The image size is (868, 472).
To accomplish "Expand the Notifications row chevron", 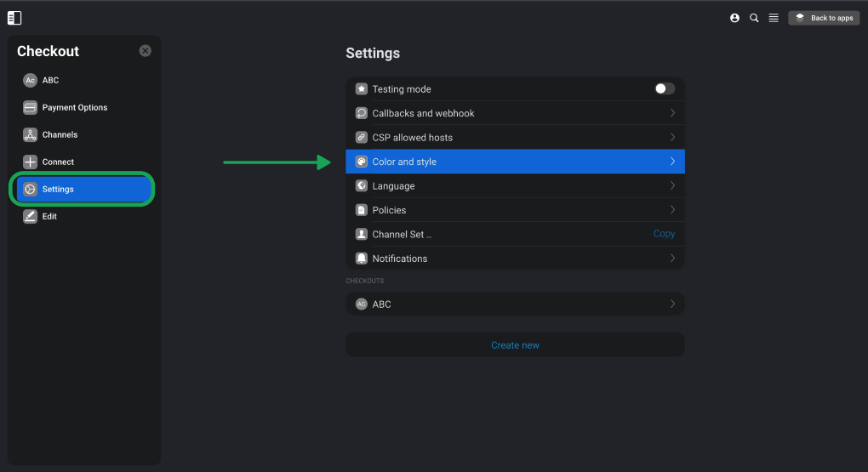I will 672,259.
